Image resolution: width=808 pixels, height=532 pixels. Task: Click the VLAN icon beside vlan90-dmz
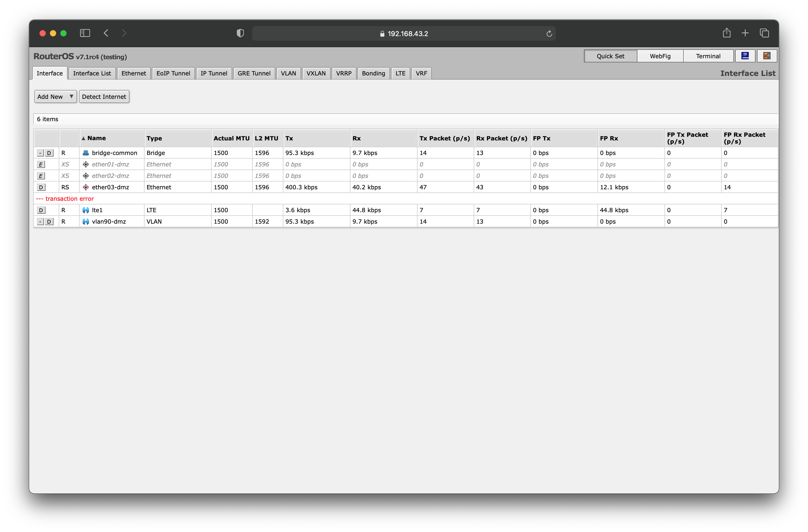point(86,221)
